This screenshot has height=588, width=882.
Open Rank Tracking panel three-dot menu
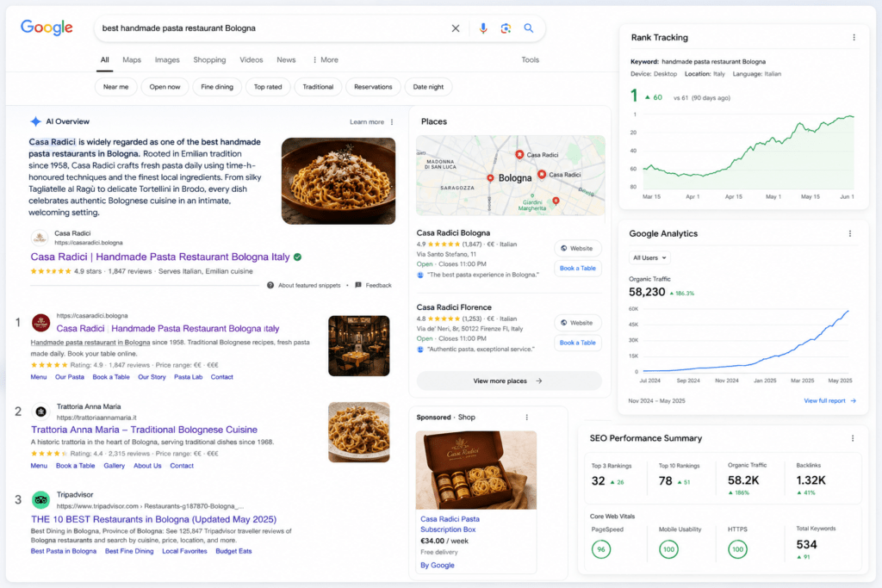point(854,38)
